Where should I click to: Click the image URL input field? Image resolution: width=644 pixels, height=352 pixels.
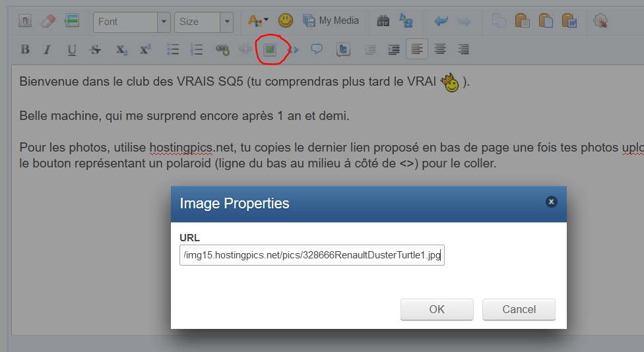[311, 256]
